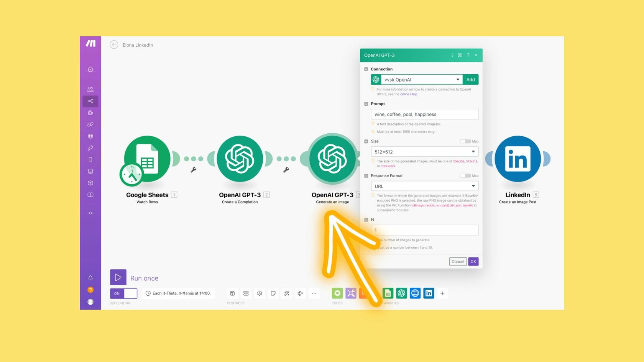
Task: Toggle the Size checkbox
Action: click(366, 141)
